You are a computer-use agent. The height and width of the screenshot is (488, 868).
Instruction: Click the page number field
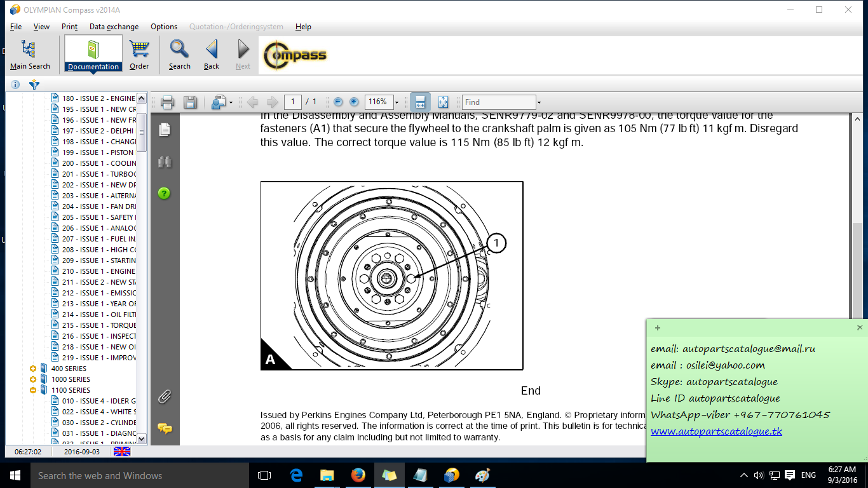pos(293,102)
